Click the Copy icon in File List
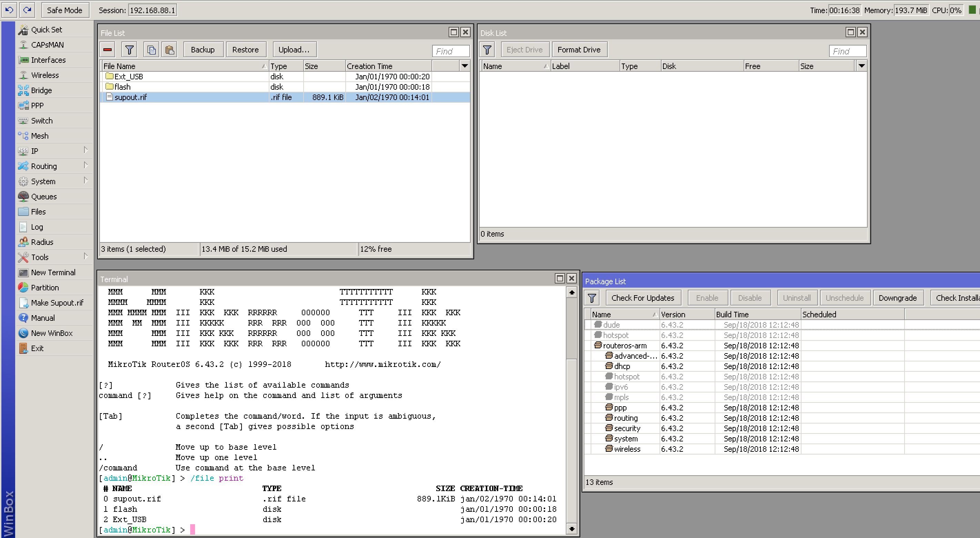 [x=151, y=50]
